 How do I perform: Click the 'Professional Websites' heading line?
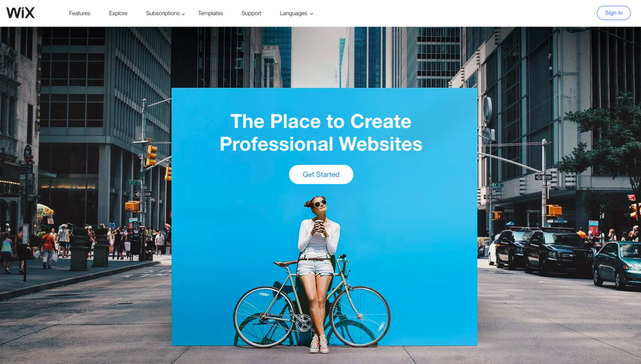(x=321, y=144)
